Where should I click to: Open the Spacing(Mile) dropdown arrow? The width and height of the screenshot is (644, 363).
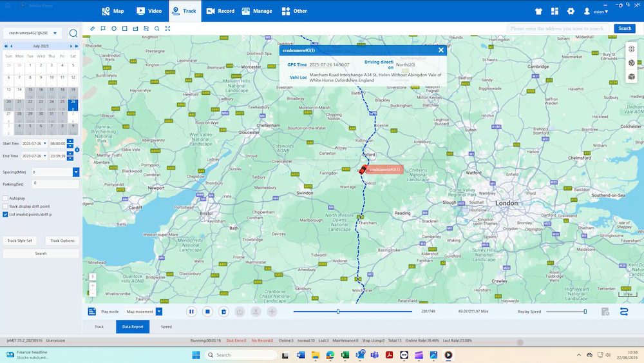pyautogui.click(x=76, y=172)
